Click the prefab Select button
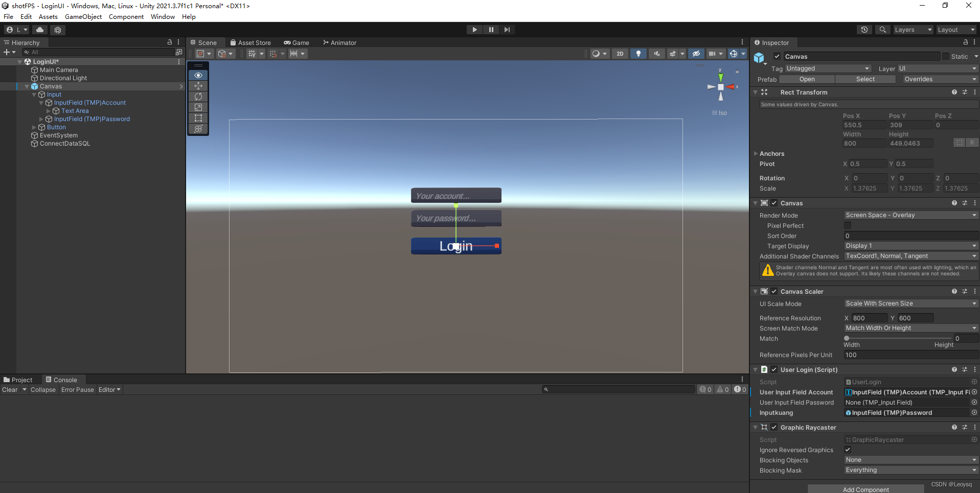 point(865,79)
